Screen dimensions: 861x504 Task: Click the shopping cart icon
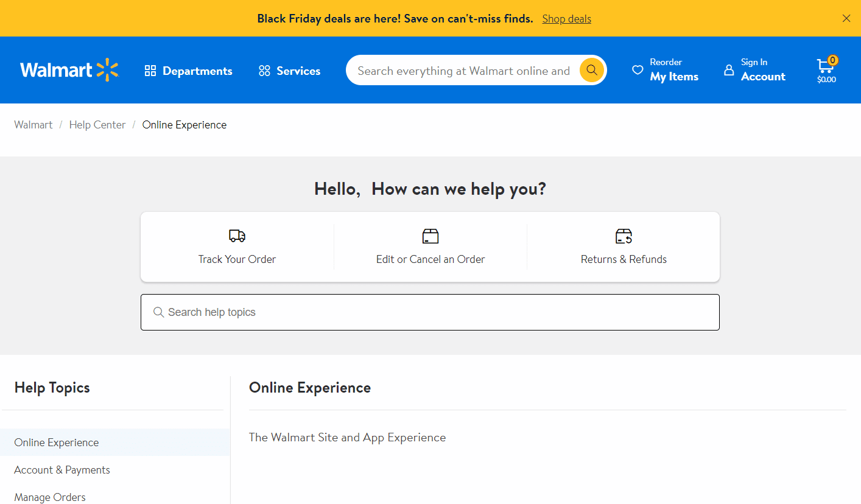pyautogui.click(x=826, y=68)
